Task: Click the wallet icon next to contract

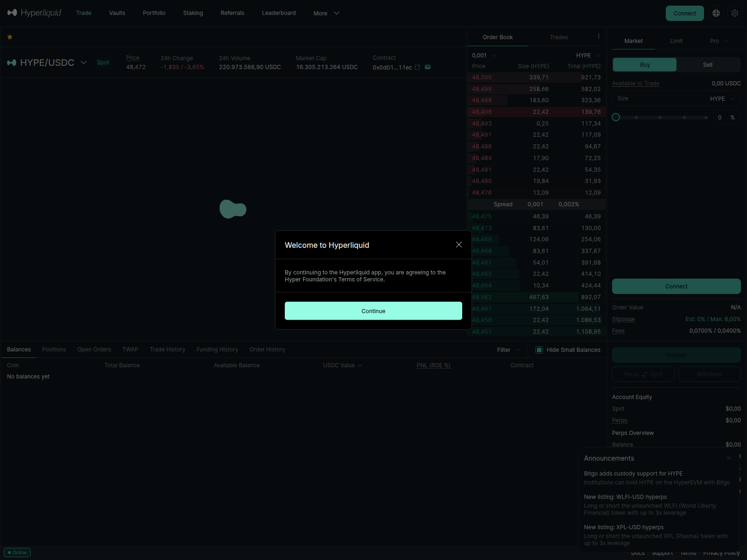Action: pyautogui.click(x=428, y=67)
